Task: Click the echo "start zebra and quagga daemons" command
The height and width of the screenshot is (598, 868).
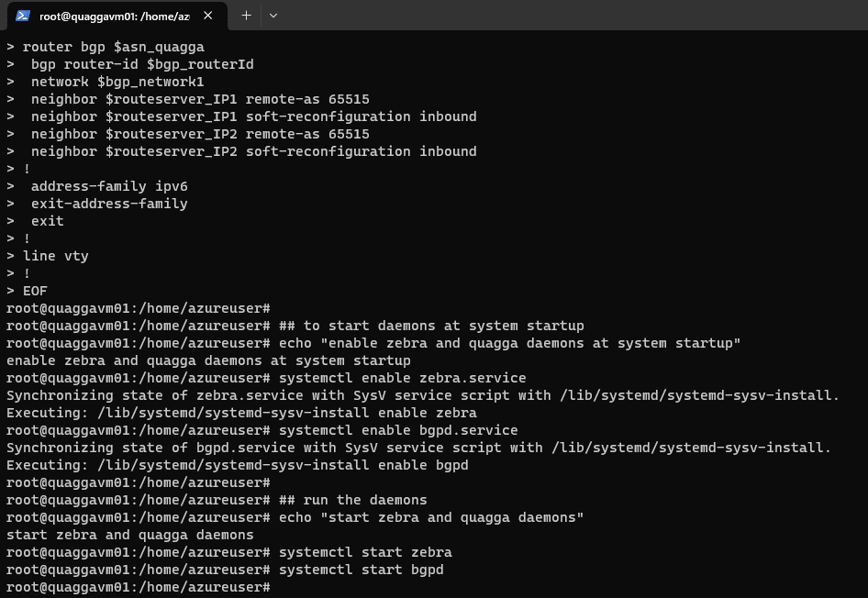Action: tap(431, 517)
